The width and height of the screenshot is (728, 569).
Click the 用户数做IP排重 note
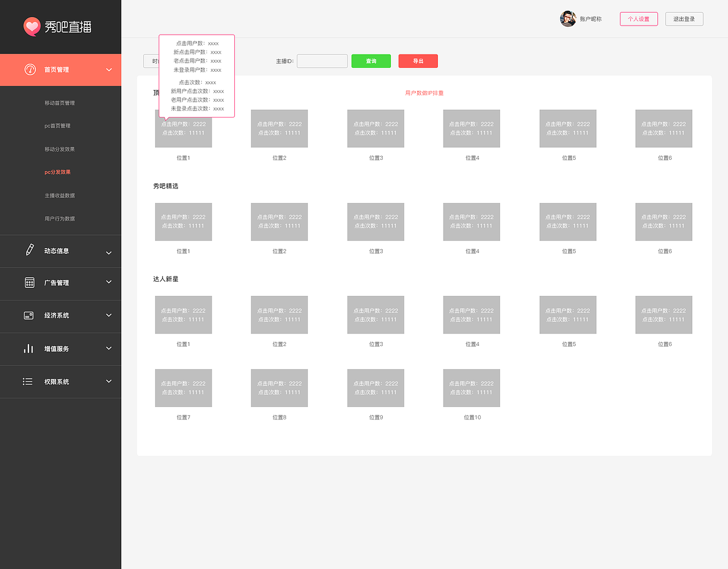pos(424,93)
